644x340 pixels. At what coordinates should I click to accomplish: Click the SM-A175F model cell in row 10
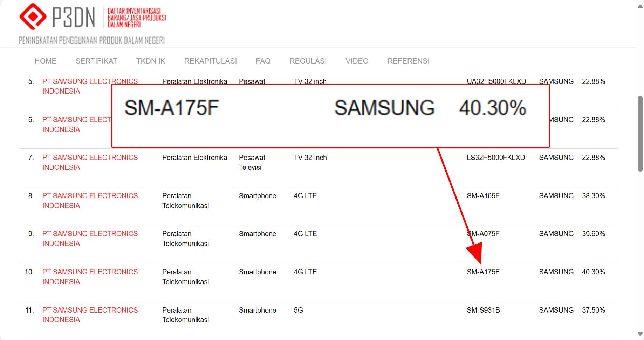coord(483,272)
